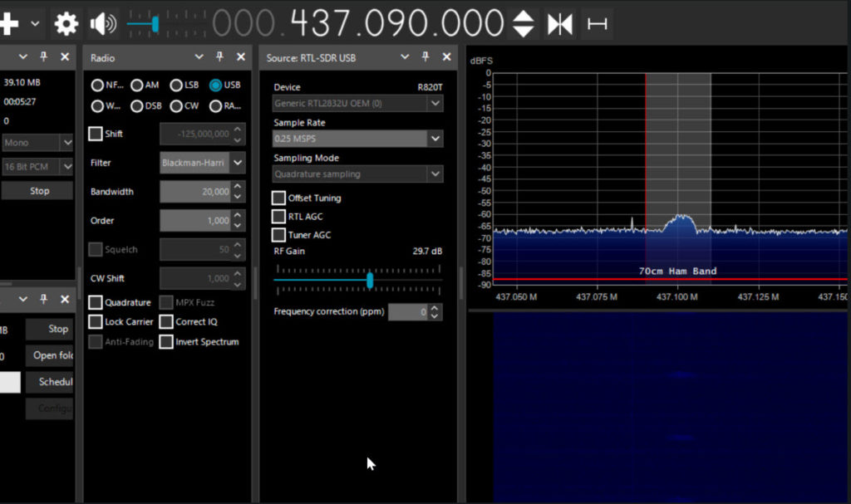Pin the Source: RTL-SDR USB panel
This screenshot has width=851, height=504.
coord(425,57)
